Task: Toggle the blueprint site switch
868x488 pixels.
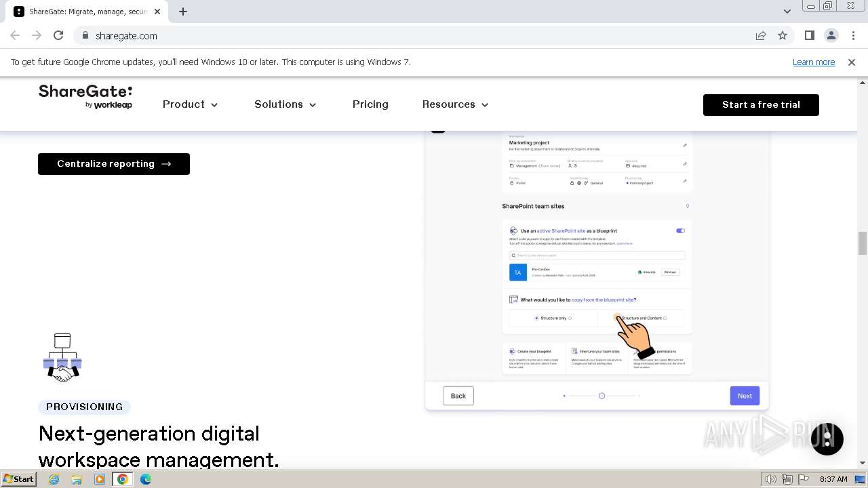Action: click(x=680, y=230)
